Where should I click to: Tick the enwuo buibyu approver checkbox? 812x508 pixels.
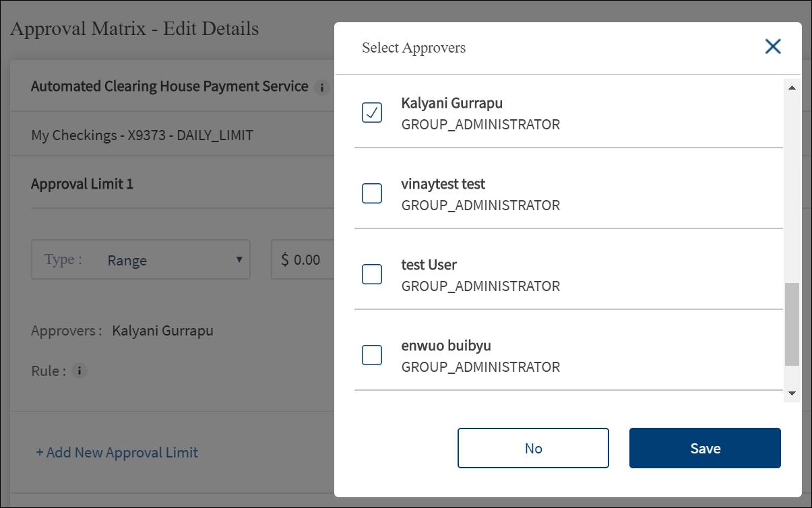pos(372,355)
